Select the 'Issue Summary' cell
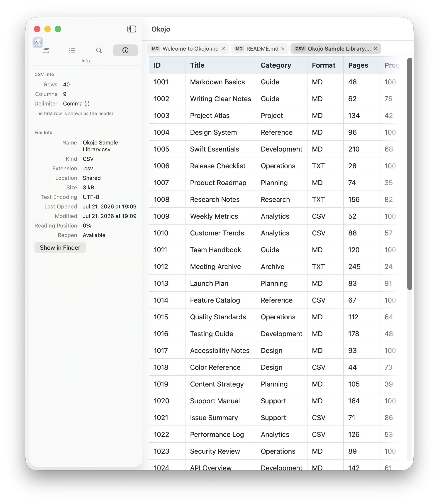This screenshot has width=439, height=504. tap(220, 418)
